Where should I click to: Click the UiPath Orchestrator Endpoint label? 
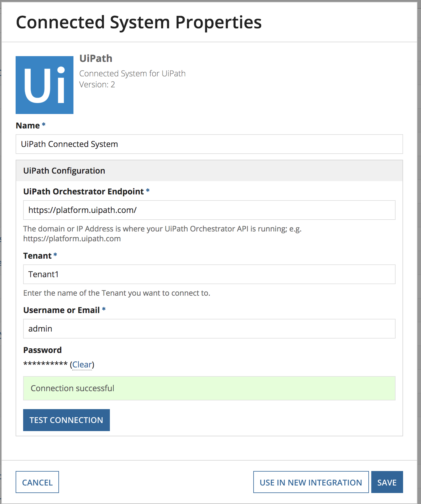pos(83,192)
